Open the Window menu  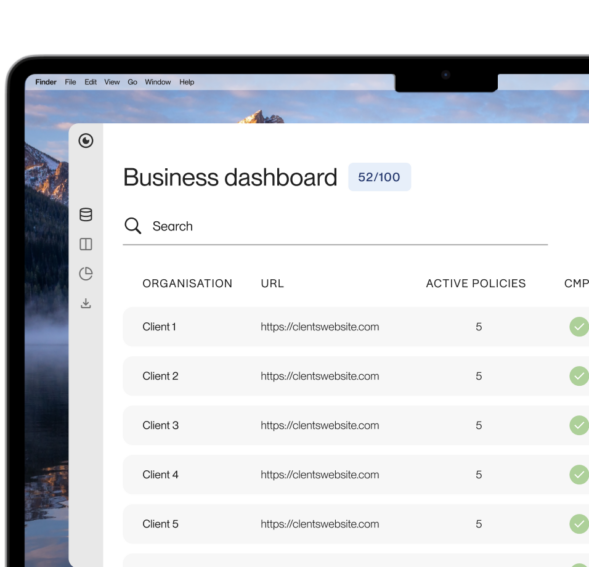click(158, 82)
